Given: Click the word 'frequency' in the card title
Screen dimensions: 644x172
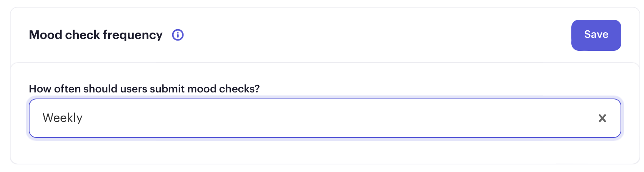Looking at the screenshot, I should (132, 35).
